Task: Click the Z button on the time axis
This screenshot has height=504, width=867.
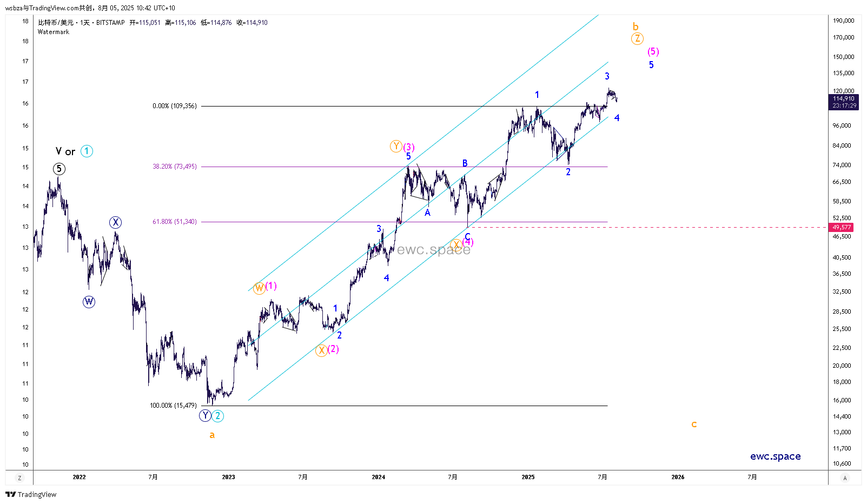Action: click(x=19, y=478)
